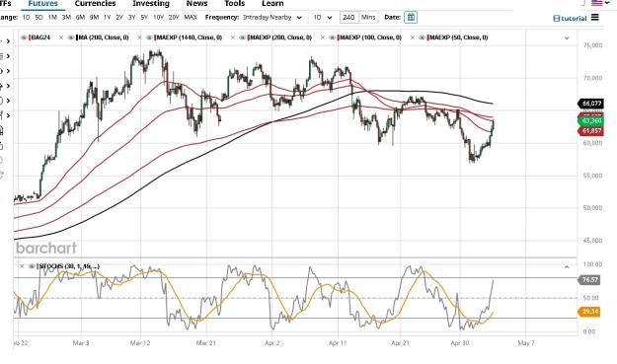Remove the MAEXP (100, Close, 0) study
The image size is (617, 364).
click(323, 37)
